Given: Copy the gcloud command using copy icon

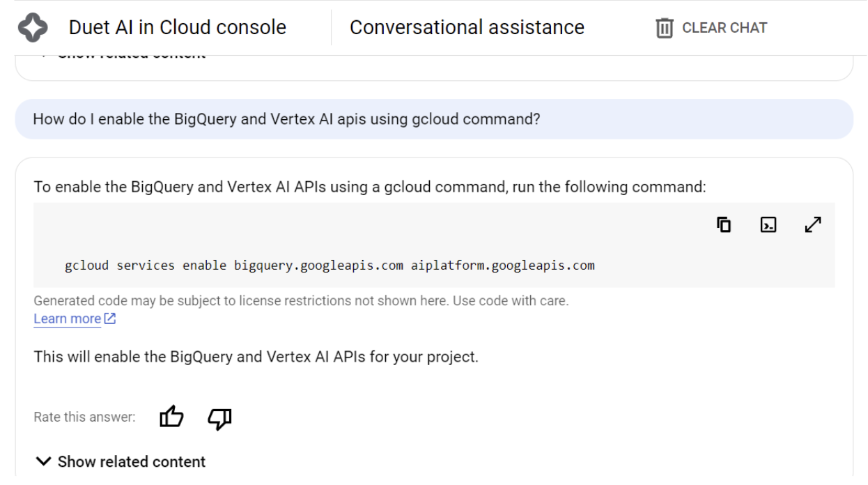Looking at the screenshot, I should [x=724, y=226].
